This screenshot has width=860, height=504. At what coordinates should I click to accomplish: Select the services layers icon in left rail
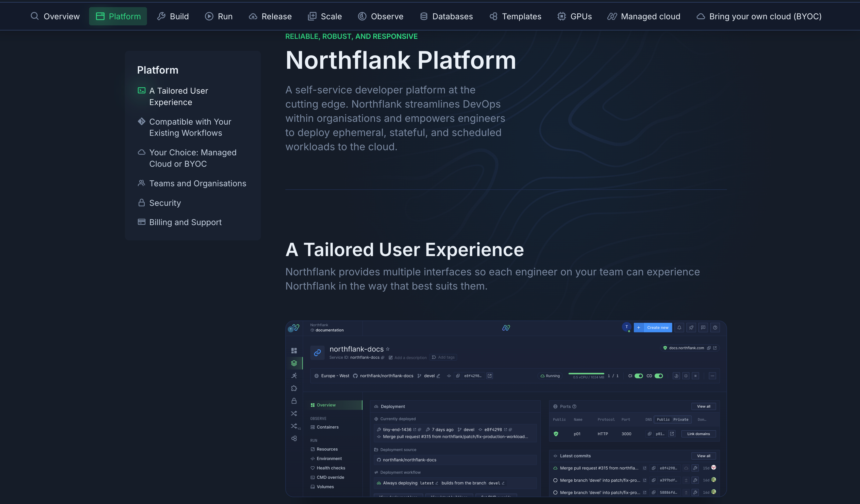(294, 363)
